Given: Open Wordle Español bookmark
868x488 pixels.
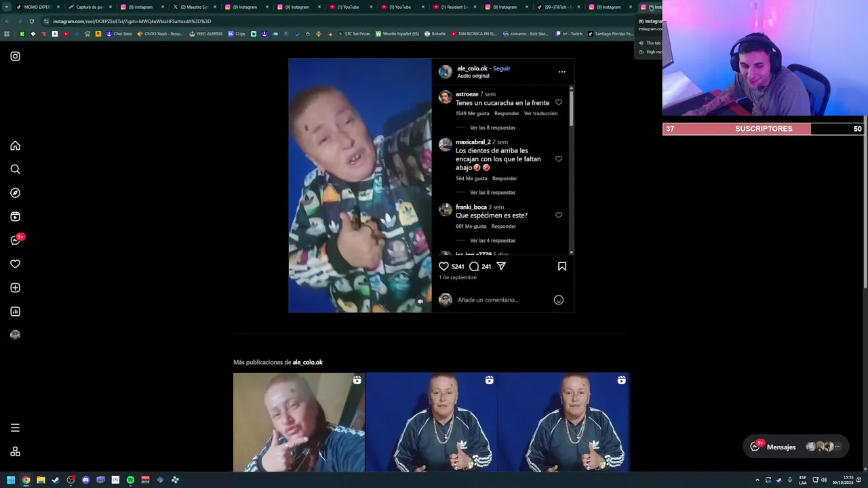Looking at the screenshot, I should click(397, 33).
